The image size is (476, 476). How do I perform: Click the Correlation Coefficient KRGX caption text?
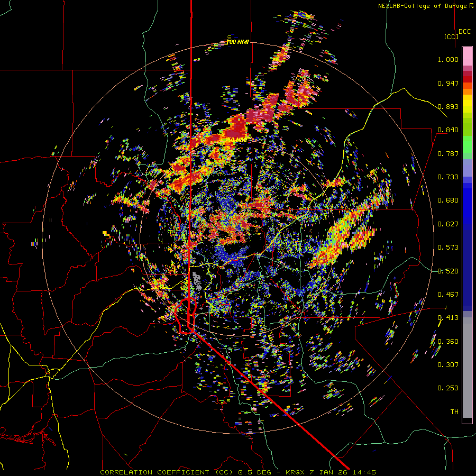click(x=238, y=472)
